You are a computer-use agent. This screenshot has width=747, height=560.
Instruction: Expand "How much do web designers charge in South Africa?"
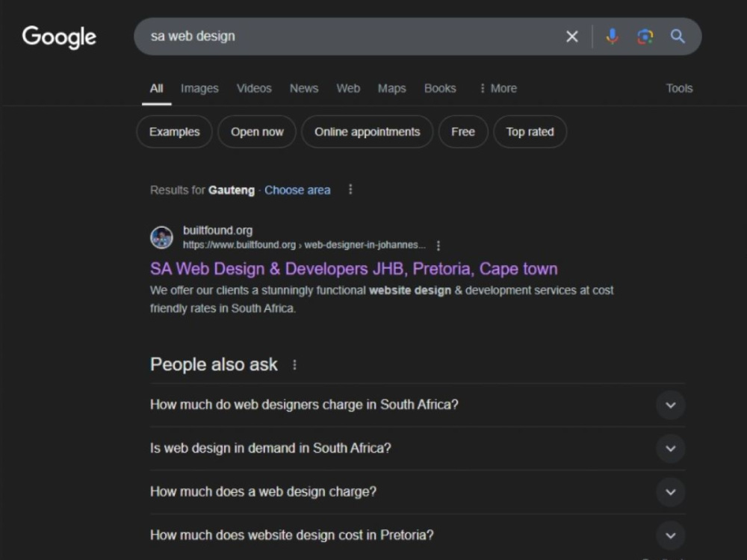tap(418, 405)
